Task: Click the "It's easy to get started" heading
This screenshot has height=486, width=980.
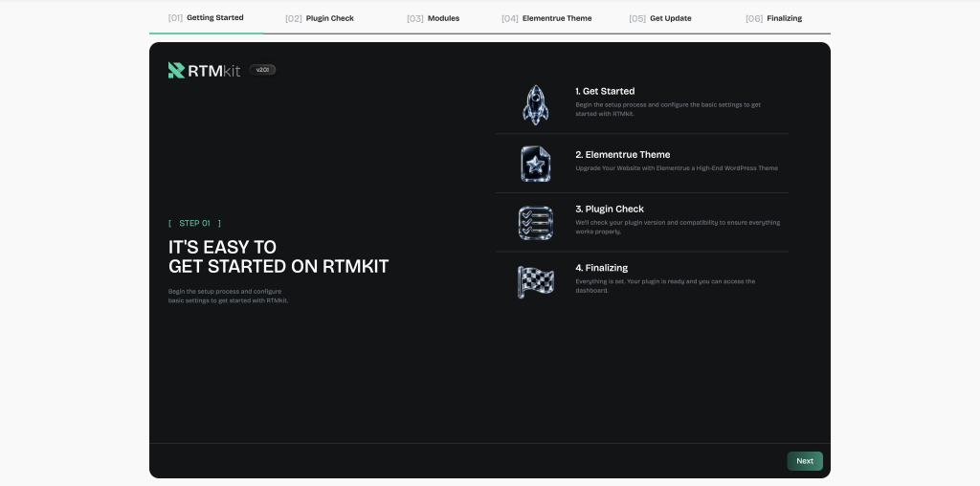Action: click(x=278, y=256)
